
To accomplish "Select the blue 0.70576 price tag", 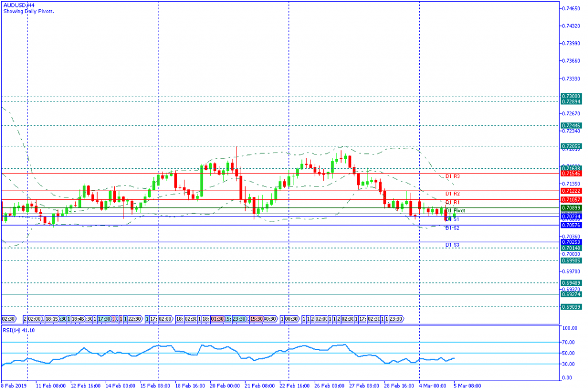I will 571,225.
